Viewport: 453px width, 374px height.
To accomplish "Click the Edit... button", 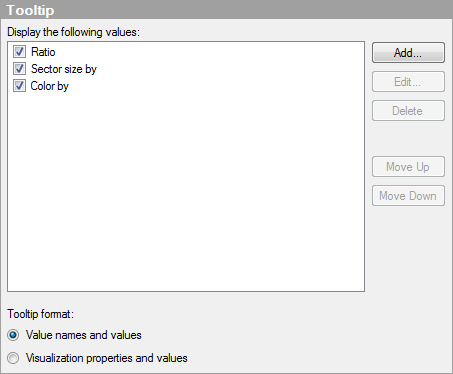I will 408,82.
